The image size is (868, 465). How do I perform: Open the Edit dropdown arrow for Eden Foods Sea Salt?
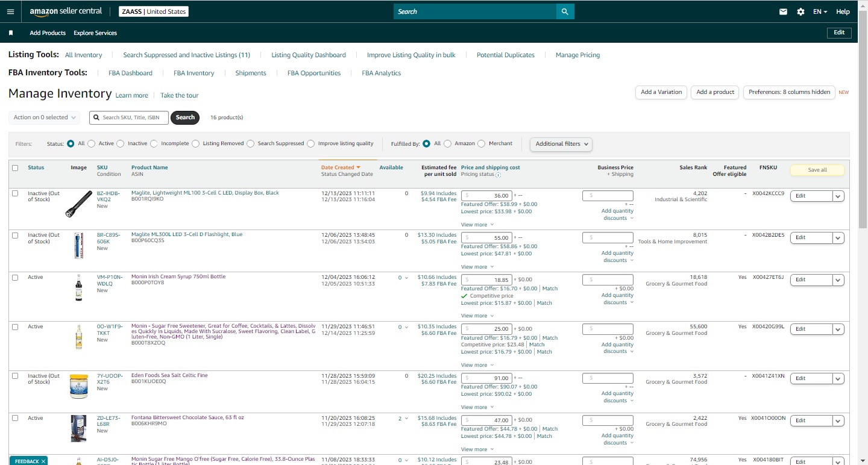[x=838, y=379]
